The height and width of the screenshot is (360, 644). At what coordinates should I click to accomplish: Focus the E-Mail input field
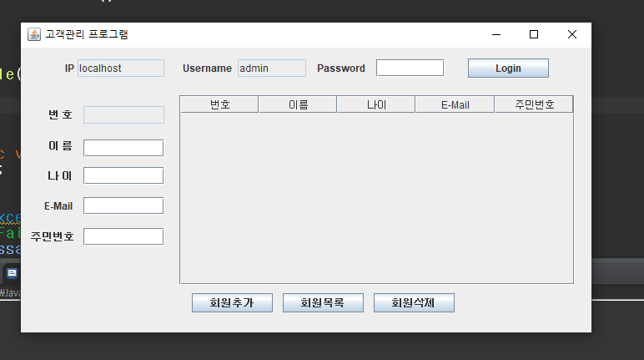(x=123, y=205)
